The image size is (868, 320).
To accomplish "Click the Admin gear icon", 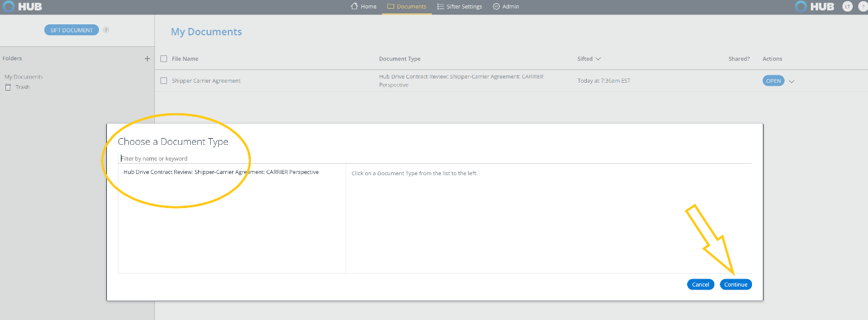I will 496,7.
